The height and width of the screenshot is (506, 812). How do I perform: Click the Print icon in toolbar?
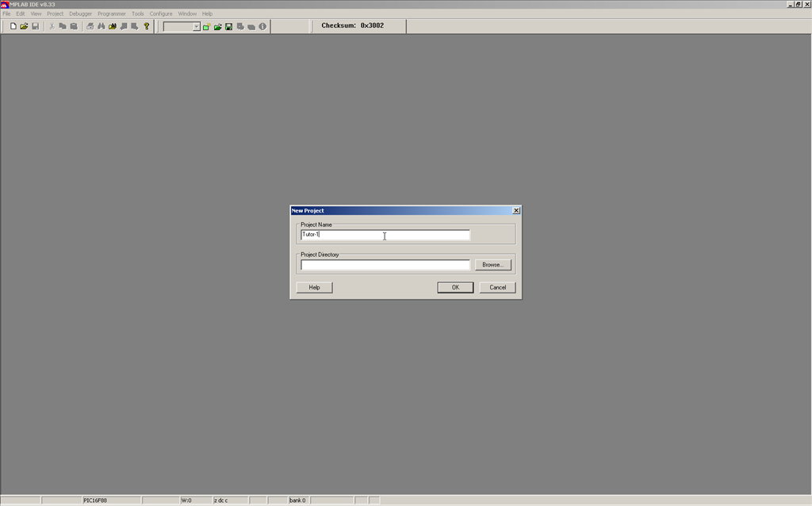click(90, 26)
